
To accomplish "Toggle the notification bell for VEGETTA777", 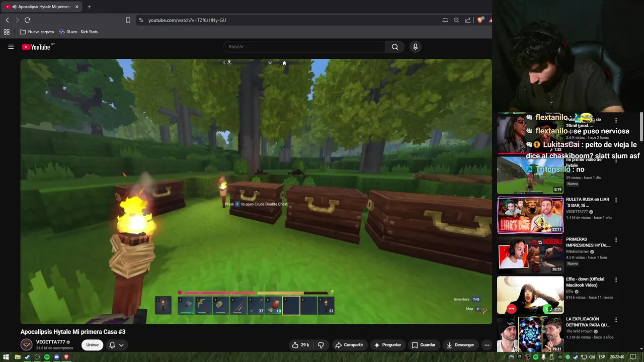I will click(x=112, y=345).
